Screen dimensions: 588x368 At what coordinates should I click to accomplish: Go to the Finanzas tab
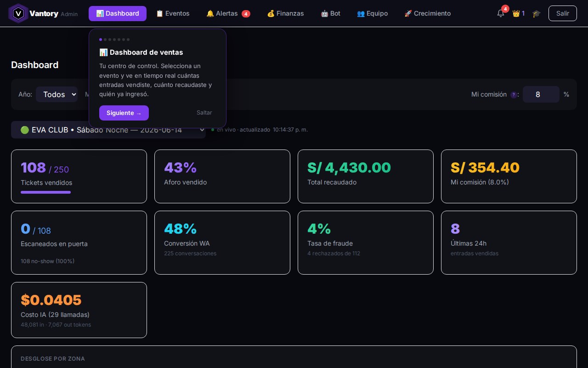click(285, 13)
